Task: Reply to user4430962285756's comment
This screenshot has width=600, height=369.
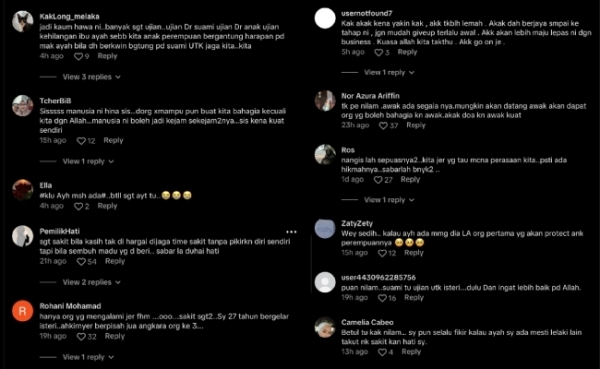Action: 414,297
